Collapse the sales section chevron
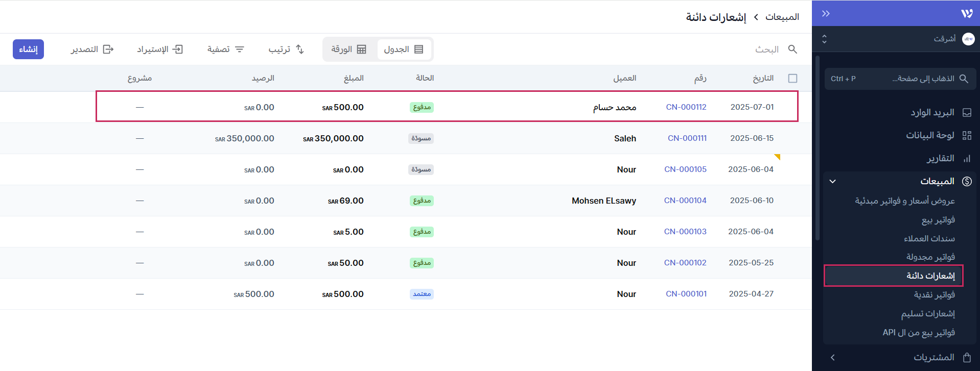 coord(833,181)
